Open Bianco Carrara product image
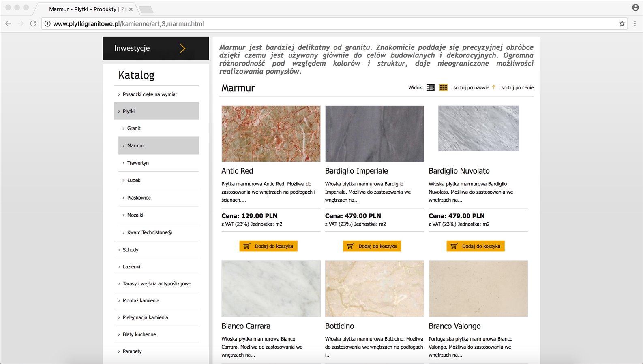Viewport: 643px width, 364px height. [271, 289]
